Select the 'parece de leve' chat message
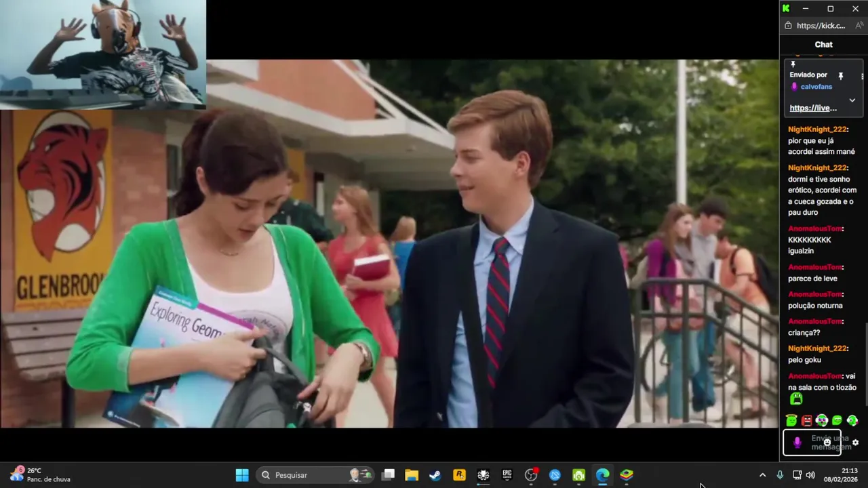The width and height of the screenshot is (868, 488). point(812,279)
